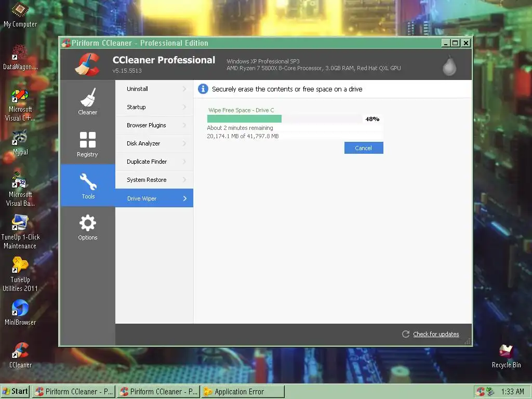Click CCleaner tray icon in system tray
Image resolution: width=532 pixels, height=399 pixels.
[x=480, y=392]
